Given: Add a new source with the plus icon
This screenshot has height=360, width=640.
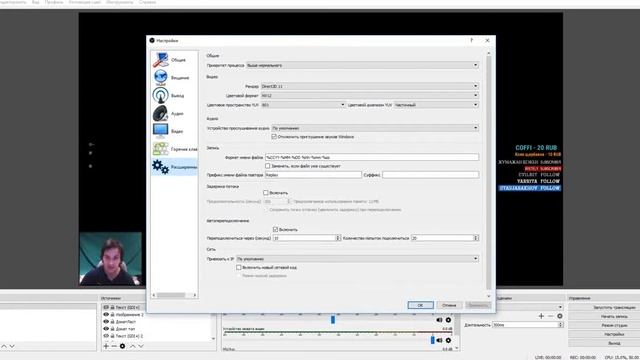Looking at the screenshot, I should click(106, 346).
